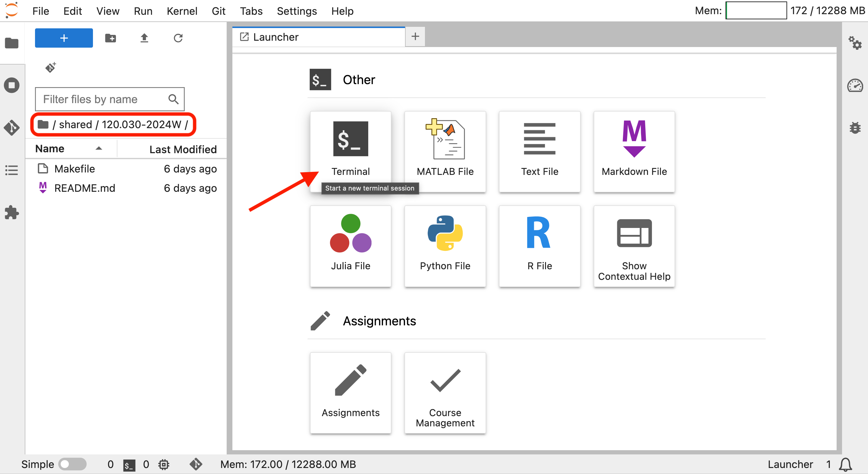This screenshot has height=474, width=868.
Task: Open the Property Inspector gears icon
Action: click(855, 43)
